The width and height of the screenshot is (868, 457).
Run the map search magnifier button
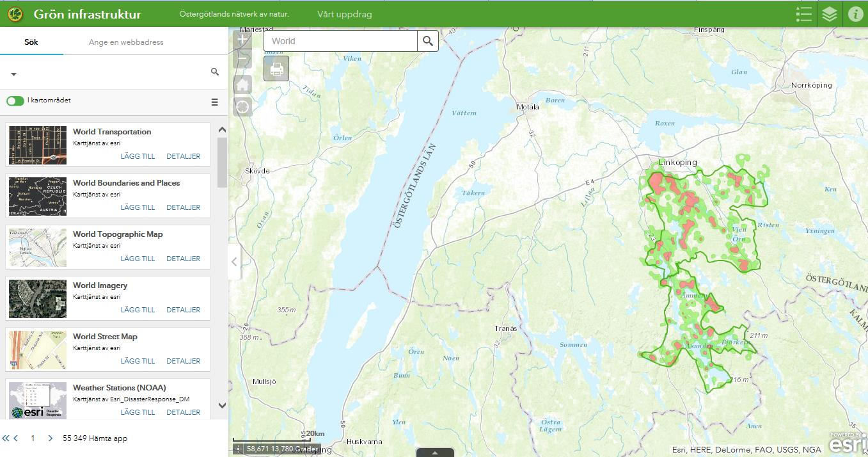pos(428,41)
